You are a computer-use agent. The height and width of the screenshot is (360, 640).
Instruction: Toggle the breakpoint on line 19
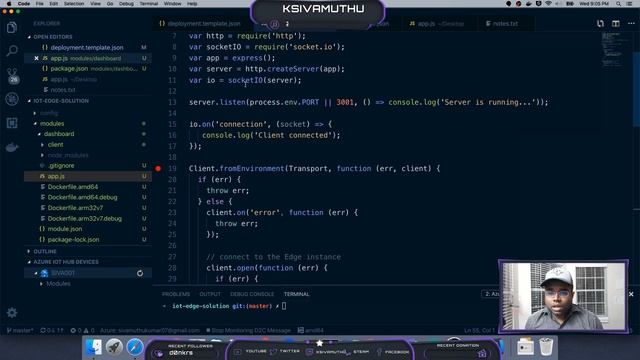(x=158, y=169)
